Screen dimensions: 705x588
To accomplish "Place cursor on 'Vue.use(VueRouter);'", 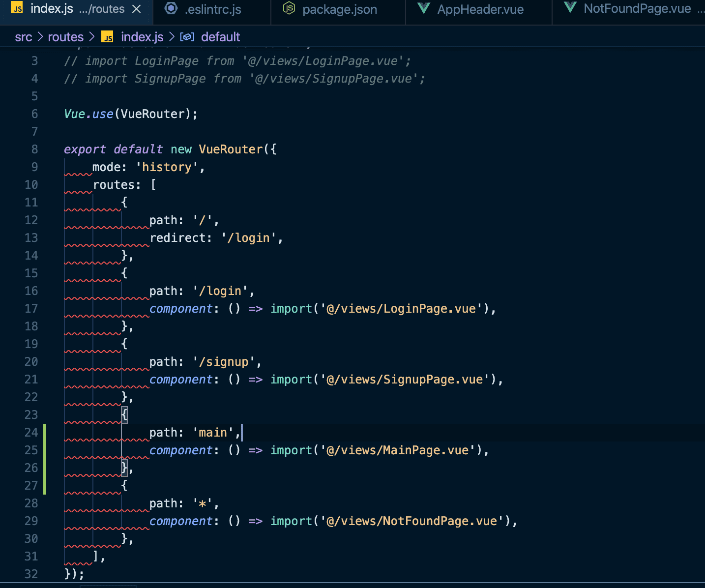I will (131, 114).
